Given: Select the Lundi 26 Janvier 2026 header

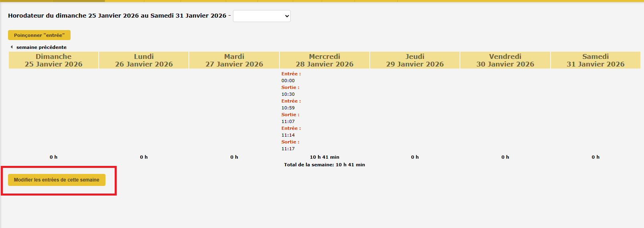Looking at the screenshot, I should pos(144,60).
